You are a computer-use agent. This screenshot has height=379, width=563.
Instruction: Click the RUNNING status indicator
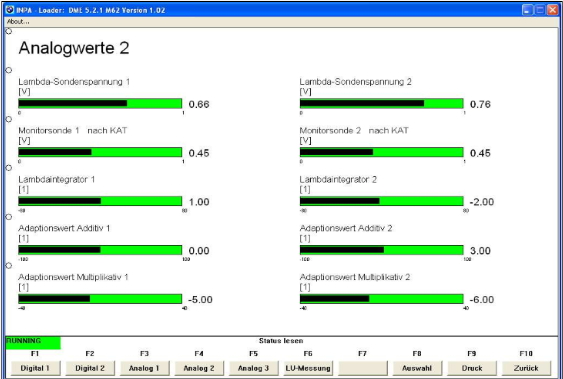[x=33, y=343]
